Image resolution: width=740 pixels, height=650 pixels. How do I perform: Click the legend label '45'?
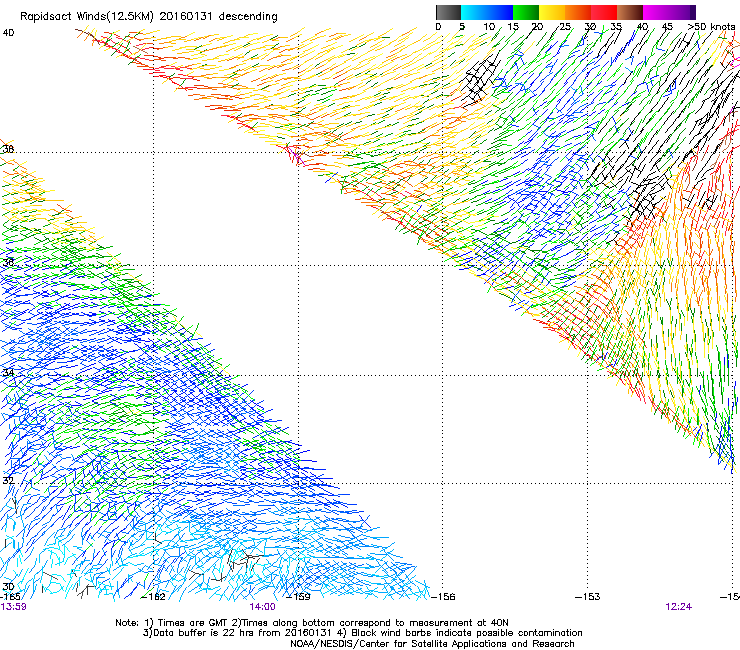tap(667, 26)
